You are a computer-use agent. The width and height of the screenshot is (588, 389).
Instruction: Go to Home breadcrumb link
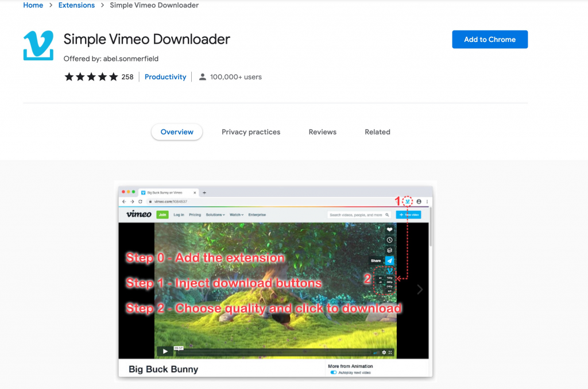[x=33, y=5]
